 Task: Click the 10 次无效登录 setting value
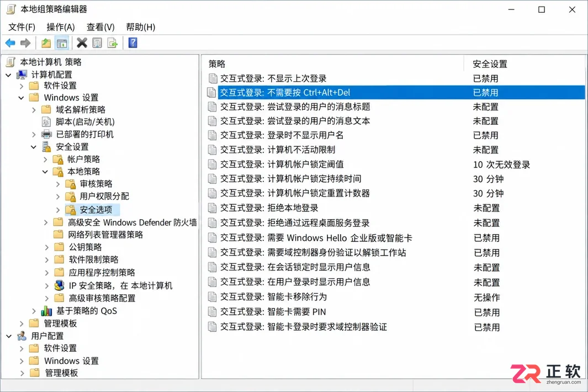(x=501, y=165)
